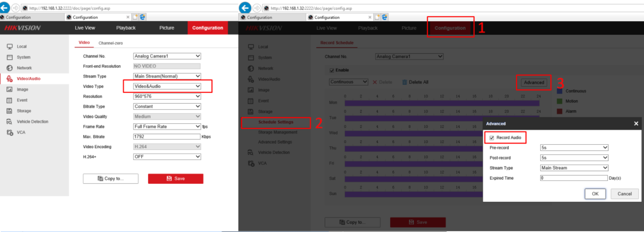Switch to the Channel-zero tab
The height and width of the screenshot is (232, 644).
(x=110, y=43)
